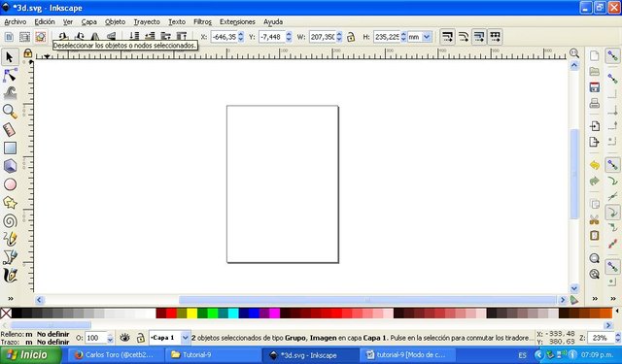Click the Y position input field
The height and width of the screenshot is (364, 622).
(272, 37)
